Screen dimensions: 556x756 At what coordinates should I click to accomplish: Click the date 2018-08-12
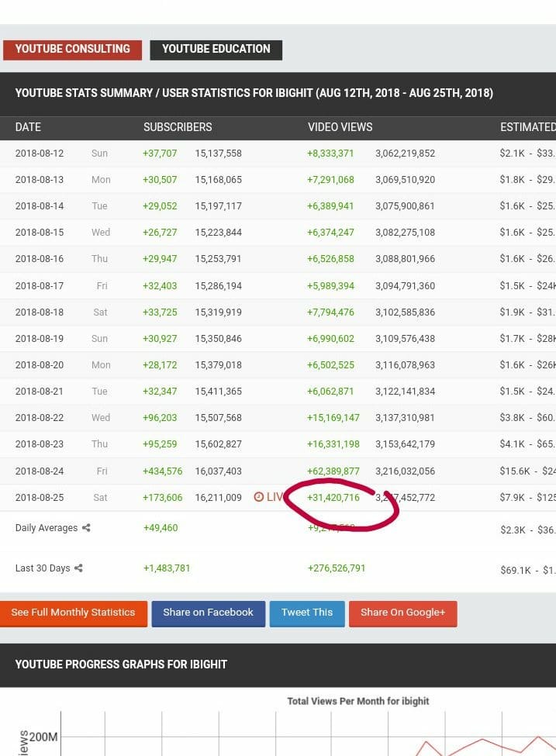coord(40,154)
